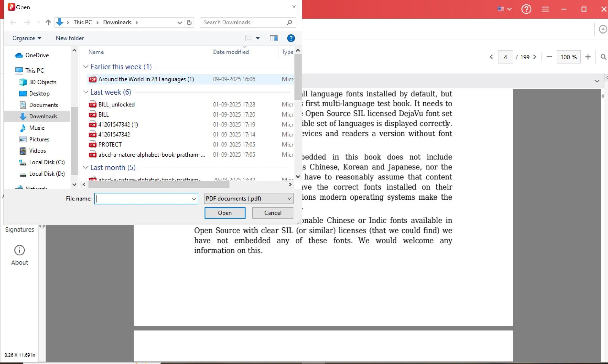
Task: Open the PDF documents file type dropdown
Action: pyautogui.click(x=249, y=198)
